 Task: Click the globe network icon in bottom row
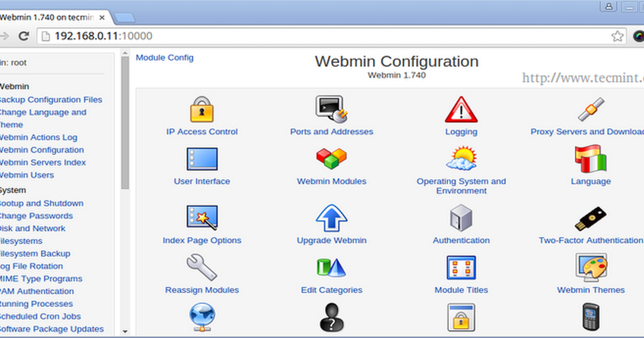pos(202,317)
